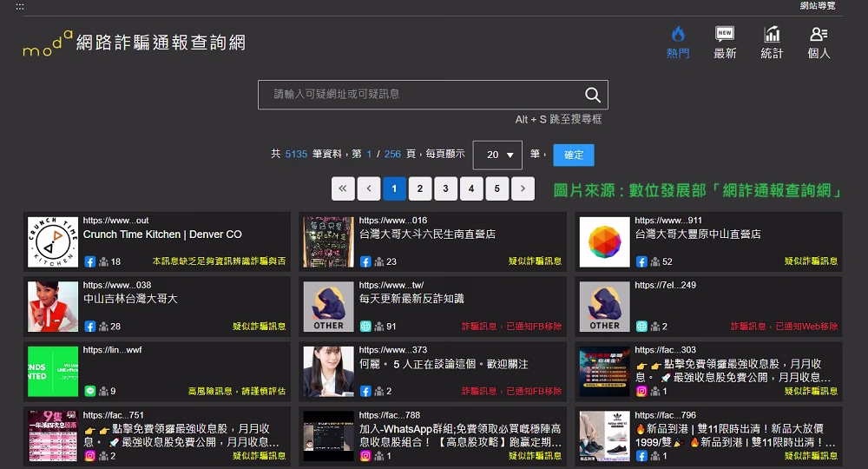Open OTHER hacker thumbnail on 每天更新最新反詐知識 card
This screenshot has height=469, width=868.
328,307
